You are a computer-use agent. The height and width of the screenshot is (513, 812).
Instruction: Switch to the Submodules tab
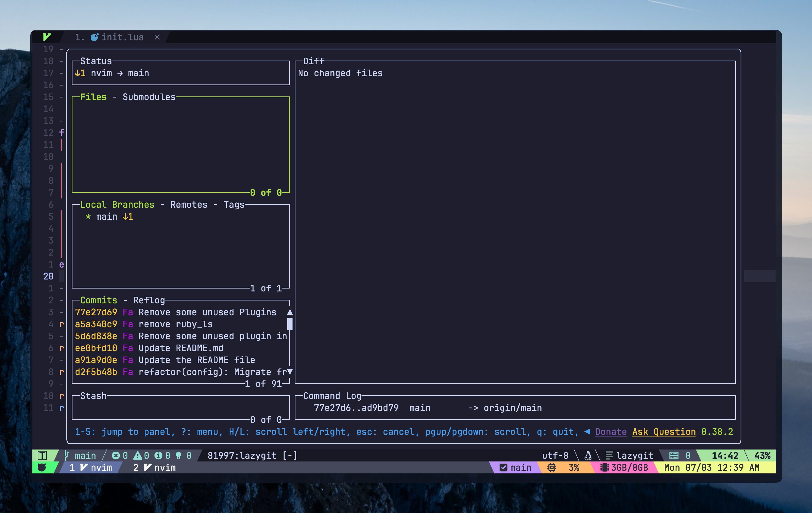pyautogui.click(x=149, y=97)
